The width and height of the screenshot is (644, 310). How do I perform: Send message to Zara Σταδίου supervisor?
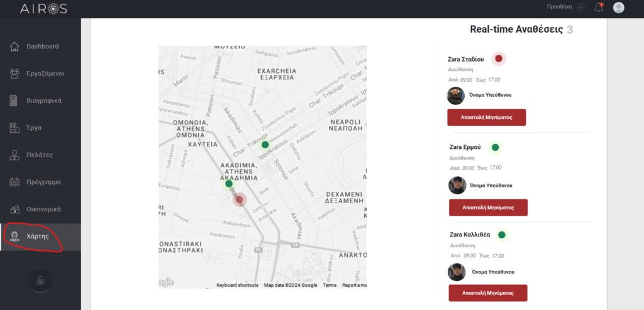[x=486, y=118]
